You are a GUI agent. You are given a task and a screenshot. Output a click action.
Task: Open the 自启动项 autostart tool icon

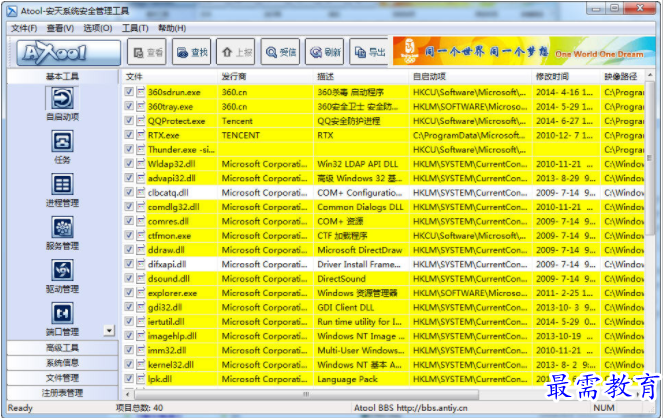(x=62, y=98)
